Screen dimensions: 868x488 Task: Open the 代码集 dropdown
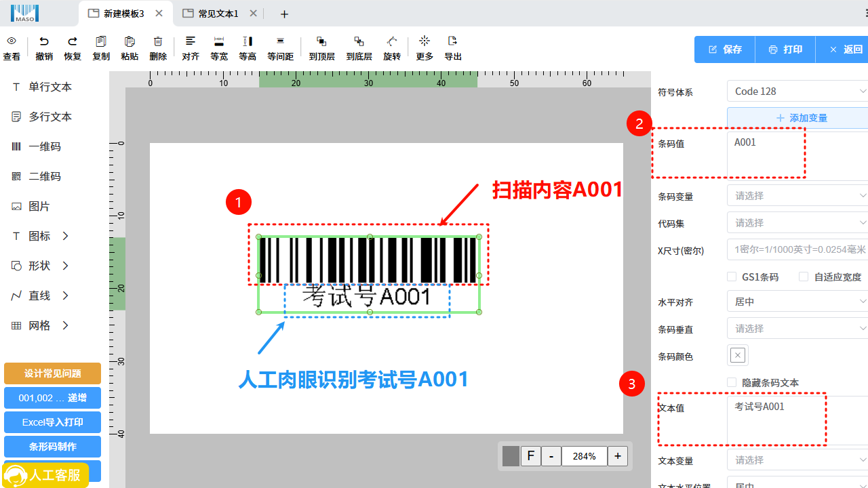[797, 223]
